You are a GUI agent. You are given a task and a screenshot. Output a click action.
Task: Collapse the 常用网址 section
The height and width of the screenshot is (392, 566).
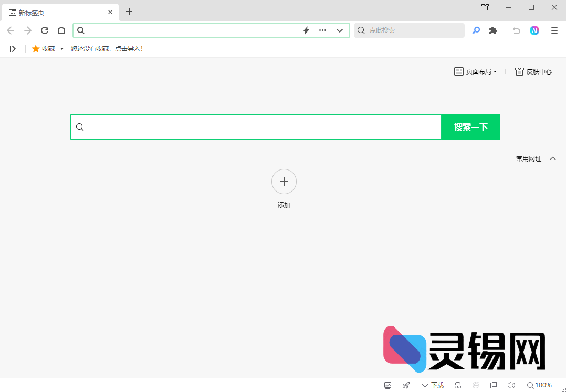coord(553,158)
